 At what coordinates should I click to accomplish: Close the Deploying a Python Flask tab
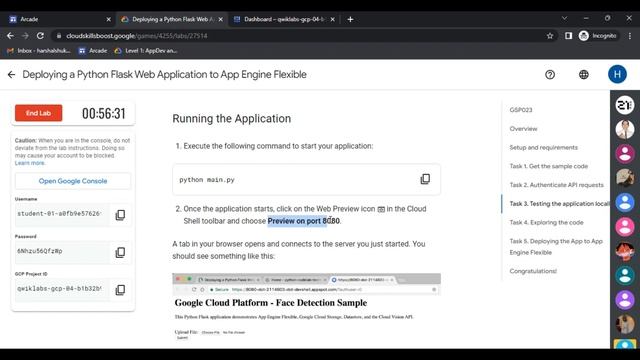point(220,19)
